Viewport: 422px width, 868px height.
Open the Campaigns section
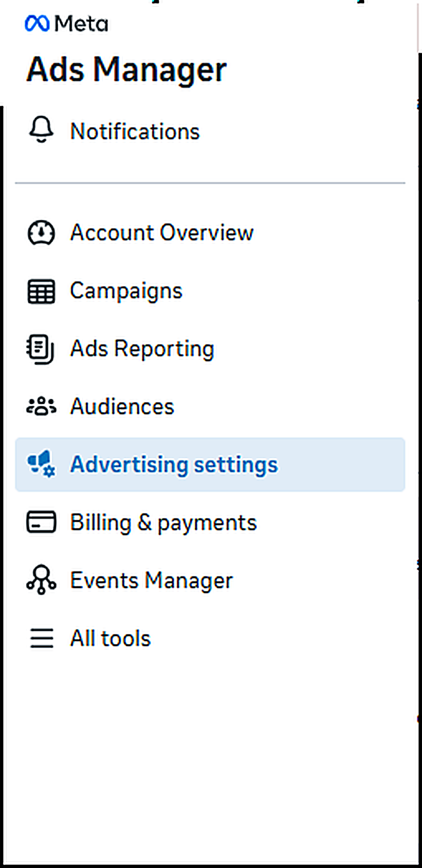(210, 292)
